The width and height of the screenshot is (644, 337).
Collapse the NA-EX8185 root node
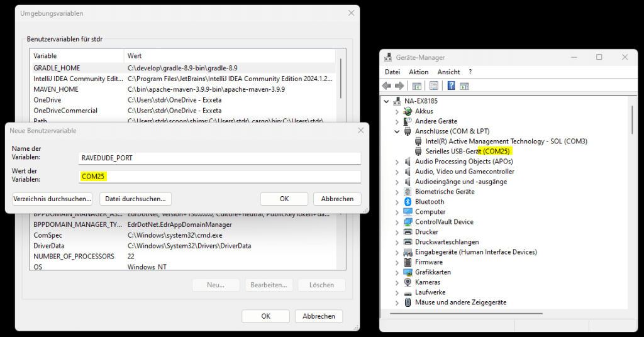tap(387, 101)
